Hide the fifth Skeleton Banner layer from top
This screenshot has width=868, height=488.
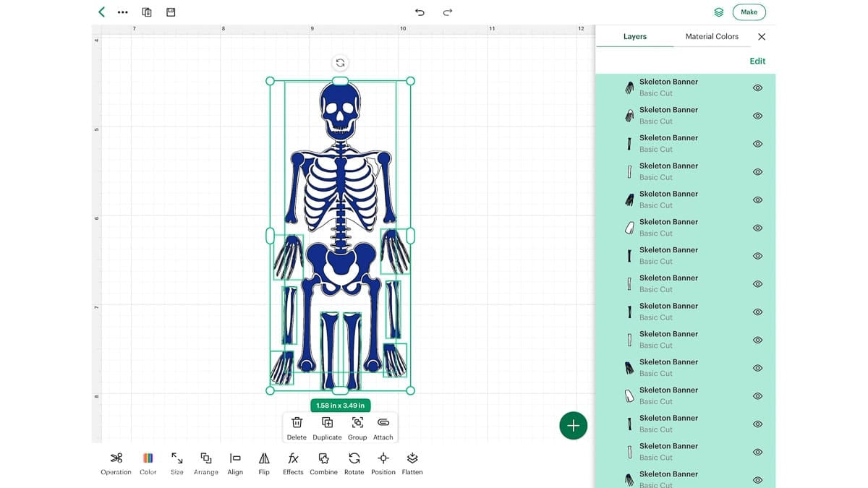click(757, 200)
